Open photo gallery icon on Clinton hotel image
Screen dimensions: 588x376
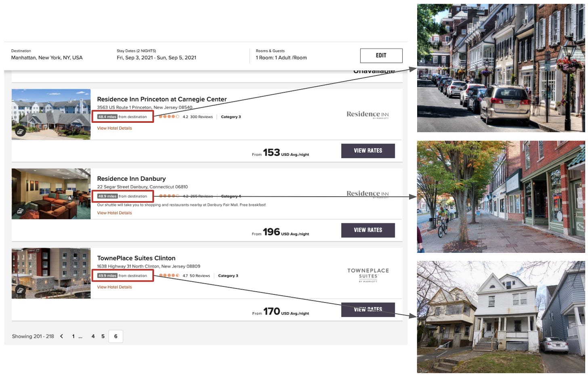tap(20, 290)
